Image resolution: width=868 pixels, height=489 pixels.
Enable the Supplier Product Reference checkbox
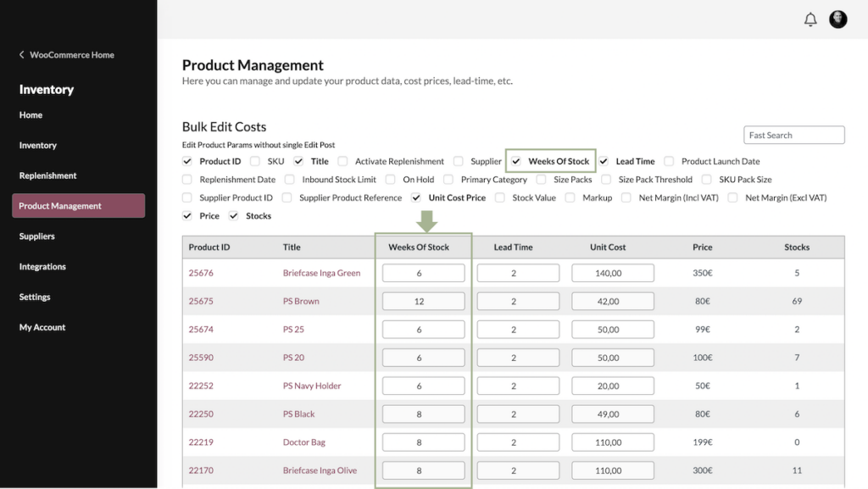tap(287, 197)
